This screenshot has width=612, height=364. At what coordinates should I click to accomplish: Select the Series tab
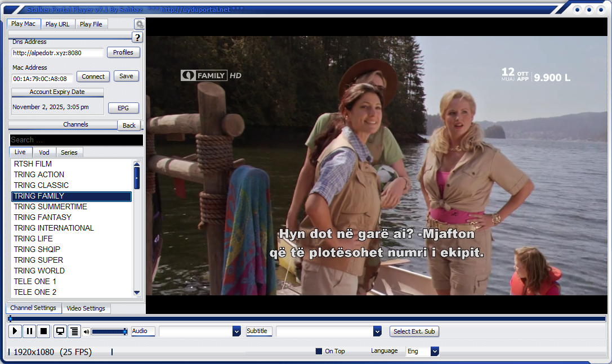pyautogui.click(x=69, y=152)
